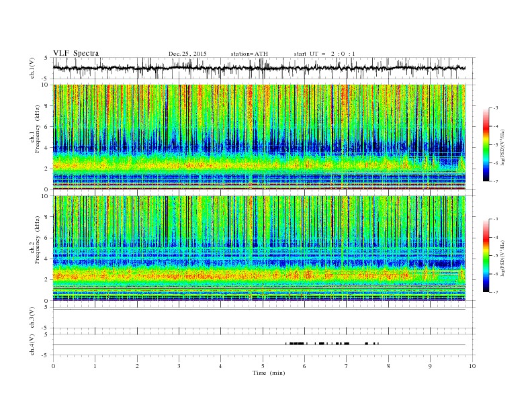The width and height of the screenshot is (532, 411).
Task: Click the time axis tick label "10"
Action: click(x=472, y=366)
